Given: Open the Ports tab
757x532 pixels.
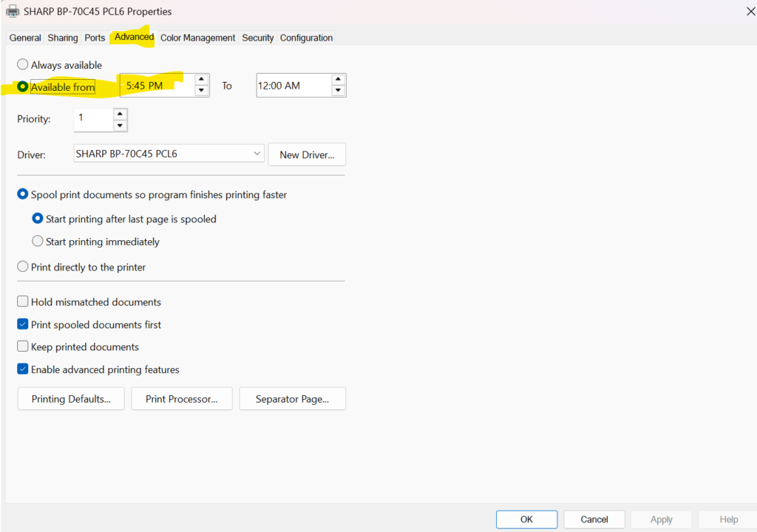Looking at the screenshot, I should point(95,38).
